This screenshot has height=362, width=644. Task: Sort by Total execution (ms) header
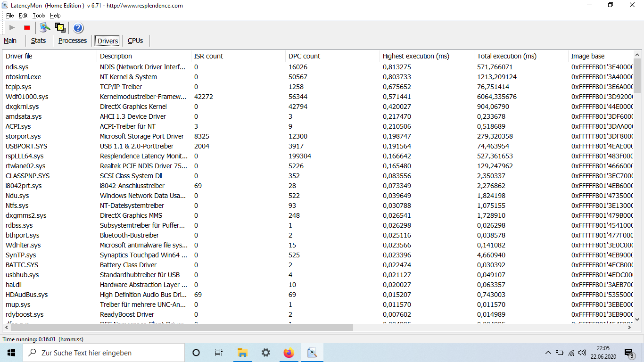tap(521, 56)
